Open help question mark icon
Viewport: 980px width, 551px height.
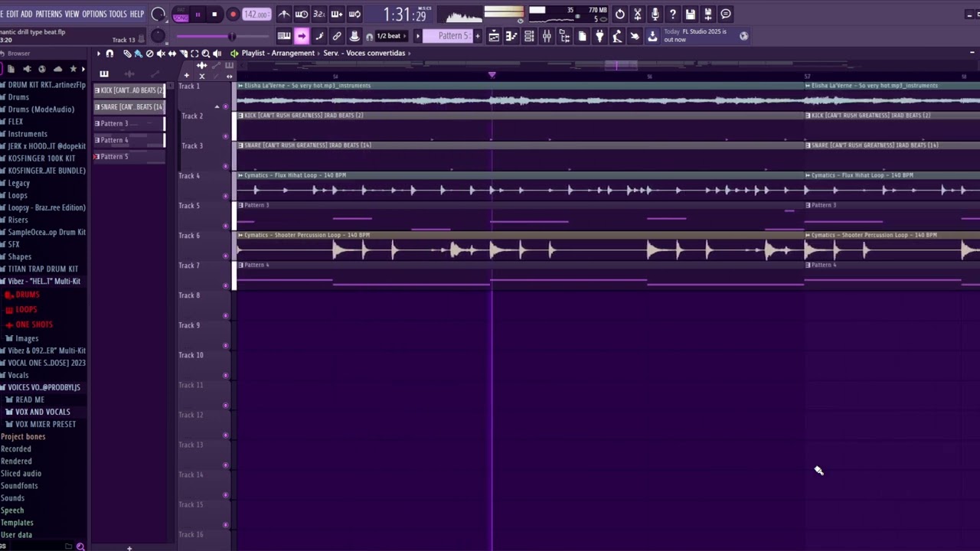click(673, 14)
